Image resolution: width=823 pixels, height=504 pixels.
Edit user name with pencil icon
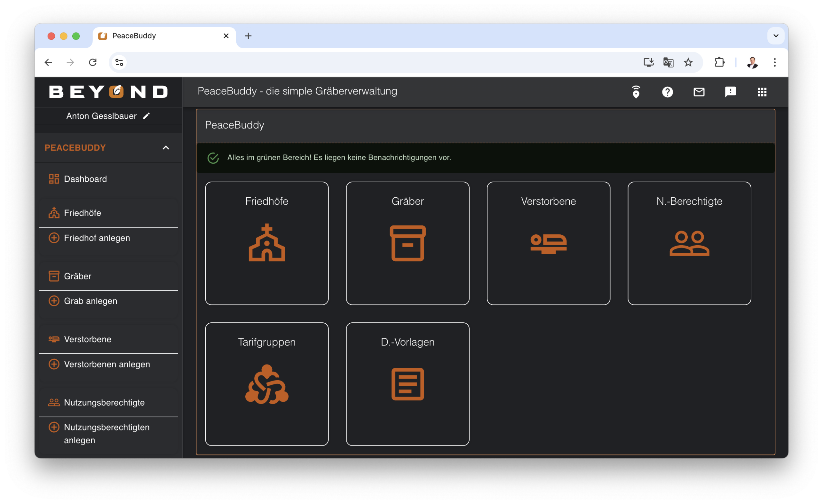click(146, 116)
